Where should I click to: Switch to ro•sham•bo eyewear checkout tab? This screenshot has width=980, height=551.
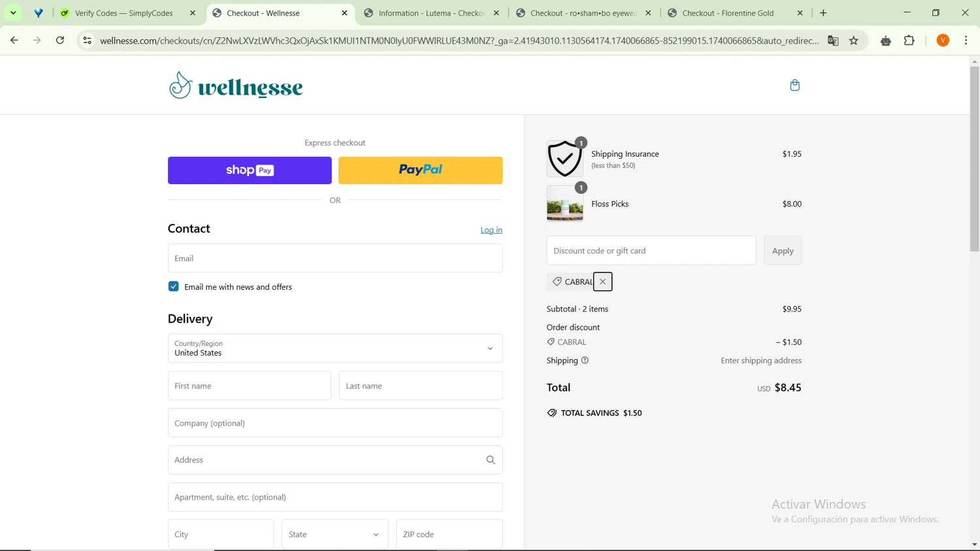pos(583,13)
